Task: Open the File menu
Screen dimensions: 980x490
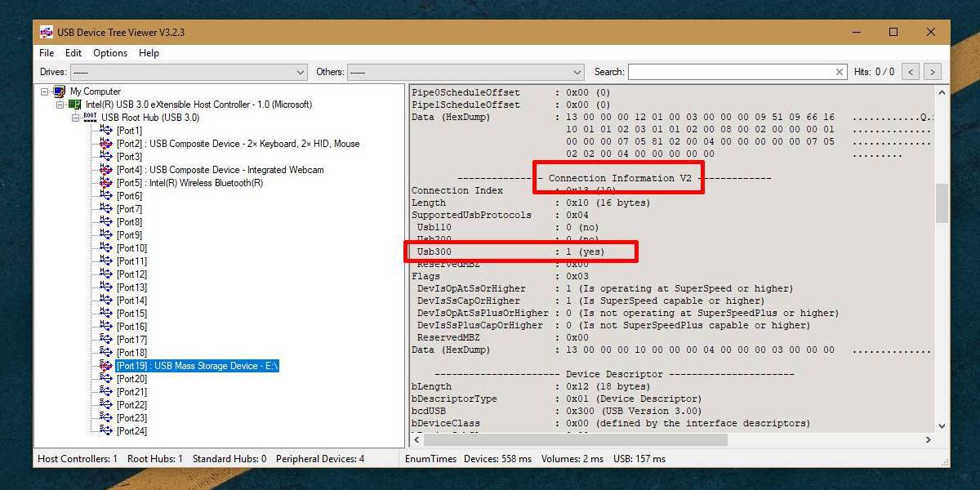Action: pos(46,53)
